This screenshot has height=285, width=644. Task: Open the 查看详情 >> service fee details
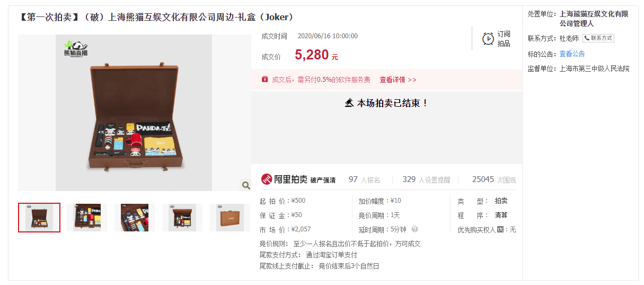coord(398,80)
